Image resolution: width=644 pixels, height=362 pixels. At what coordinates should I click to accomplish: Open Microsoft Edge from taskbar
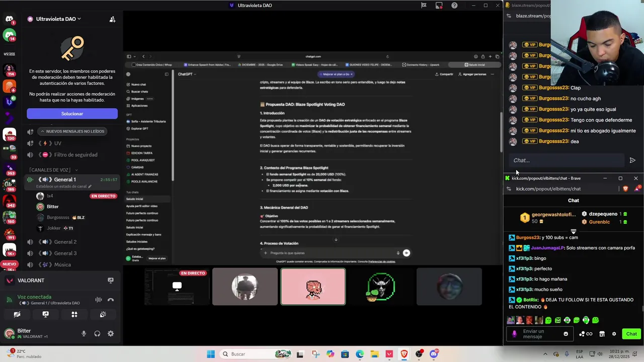coord(360,354)
